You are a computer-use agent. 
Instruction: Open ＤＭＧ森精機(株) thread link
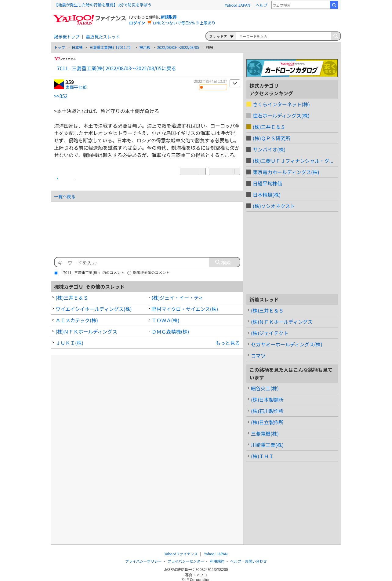[x=170, y=332]
